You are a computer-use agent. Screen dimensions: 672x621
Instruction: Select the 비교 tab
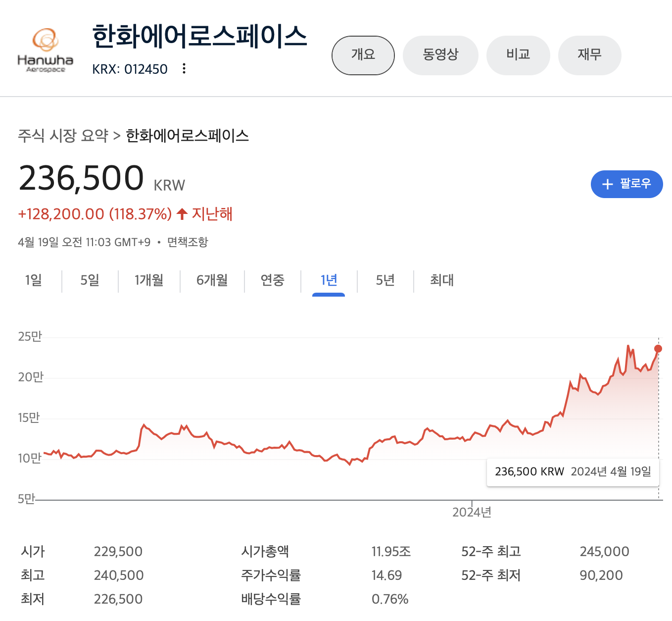(518, 55)
